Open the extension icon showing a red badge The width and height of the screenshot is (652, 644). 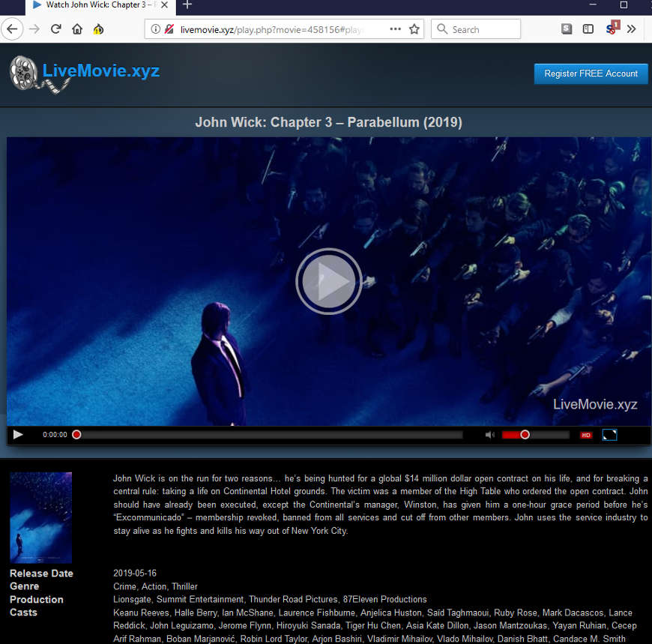pos(612,28)
